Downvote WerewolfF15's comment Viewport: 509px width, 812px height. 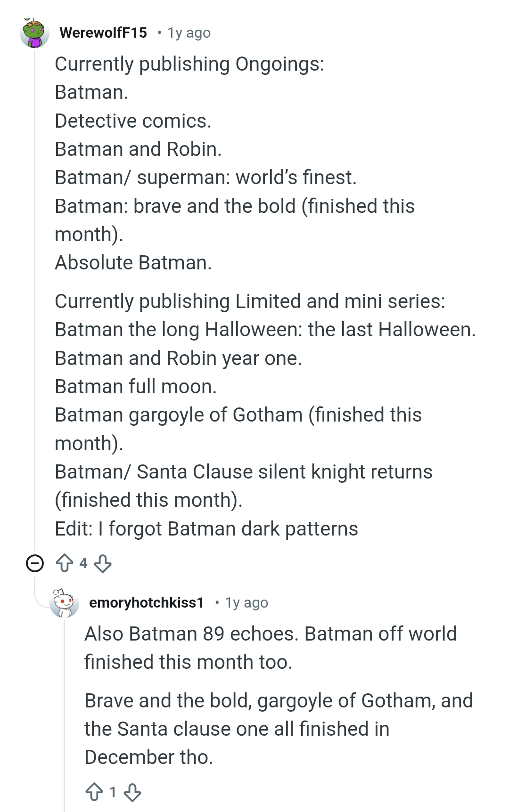[x=103, y=563]
